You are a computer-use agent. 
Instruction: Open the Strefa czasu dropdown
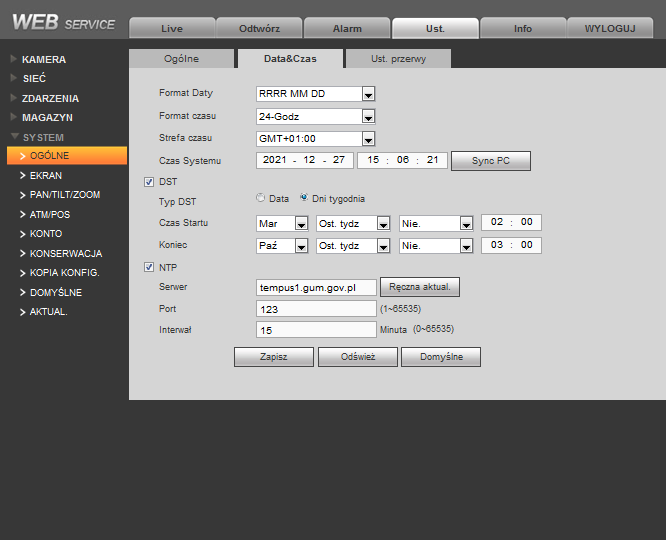(316, 139)
